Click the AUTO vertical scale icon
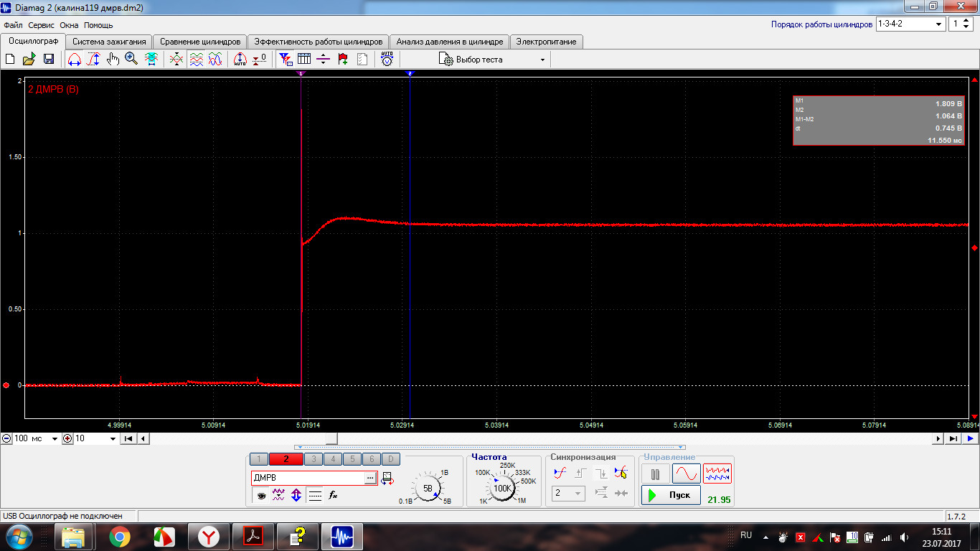 (x=240, y=60)
